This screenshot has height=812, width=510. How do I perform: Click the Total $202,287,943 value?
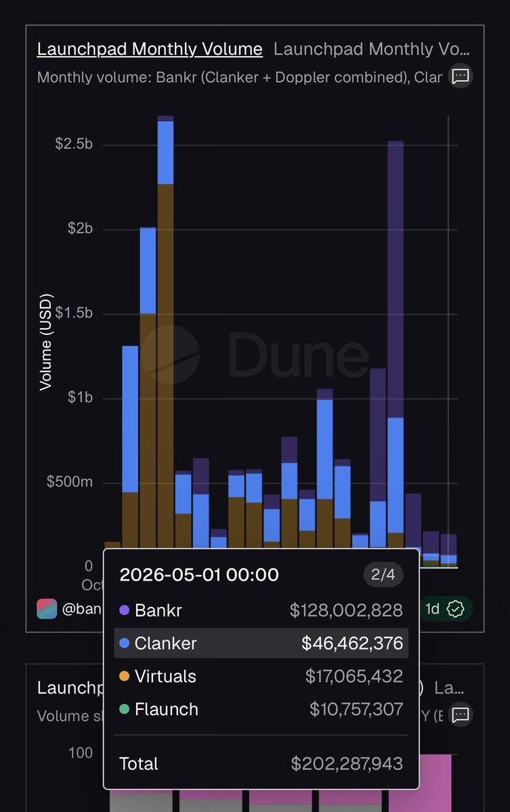(x=347, y=764)
